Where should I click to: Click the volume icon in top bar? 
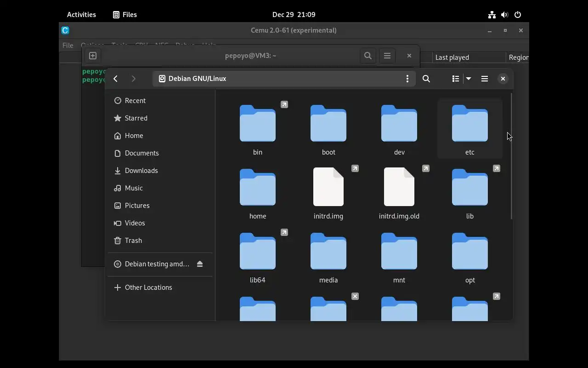coord(505,15)
